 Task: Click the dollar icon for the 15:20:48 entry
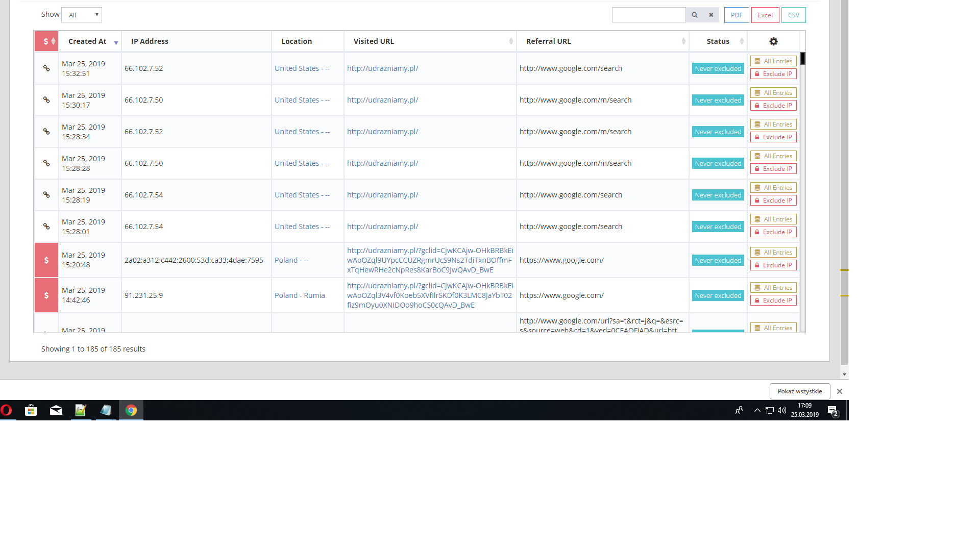[46, 260]
